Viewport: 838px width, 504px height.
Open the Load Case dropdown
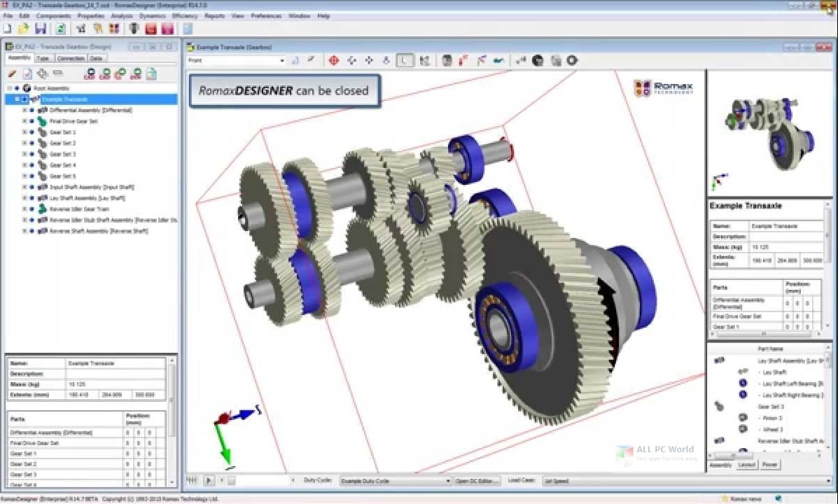(828, 481)
